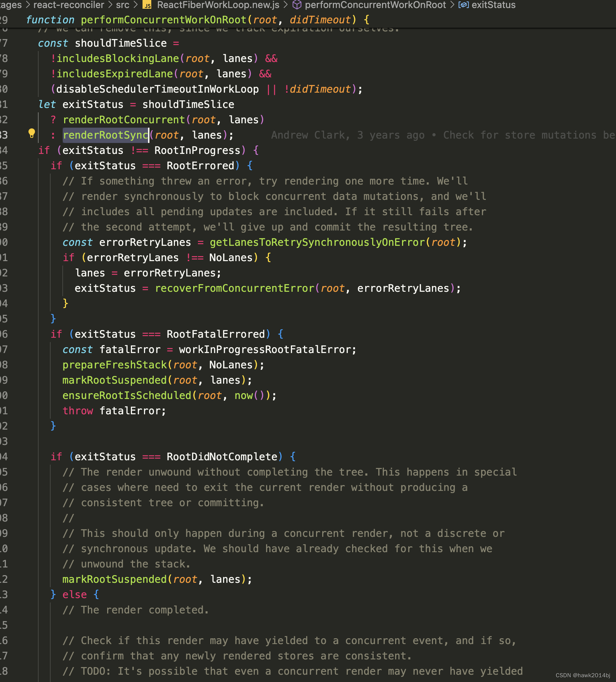This screenshot has width=616, height=682.
Task: Click includesExpiredLane function call
Action: tap(115, 74)
